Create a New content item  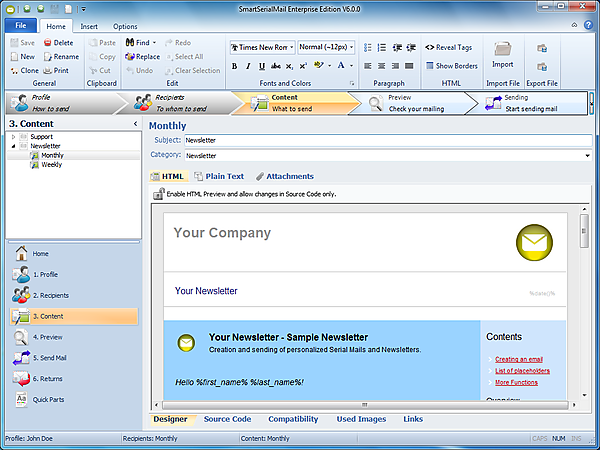[23, 57]
